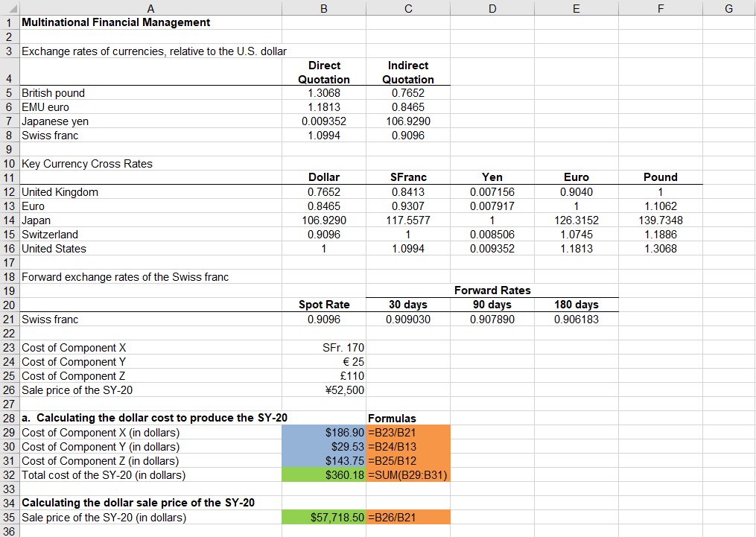Image resolution: width=756 pixels, height=537 pixels.
Task: Click row 17 header
Action: point(10,263)
